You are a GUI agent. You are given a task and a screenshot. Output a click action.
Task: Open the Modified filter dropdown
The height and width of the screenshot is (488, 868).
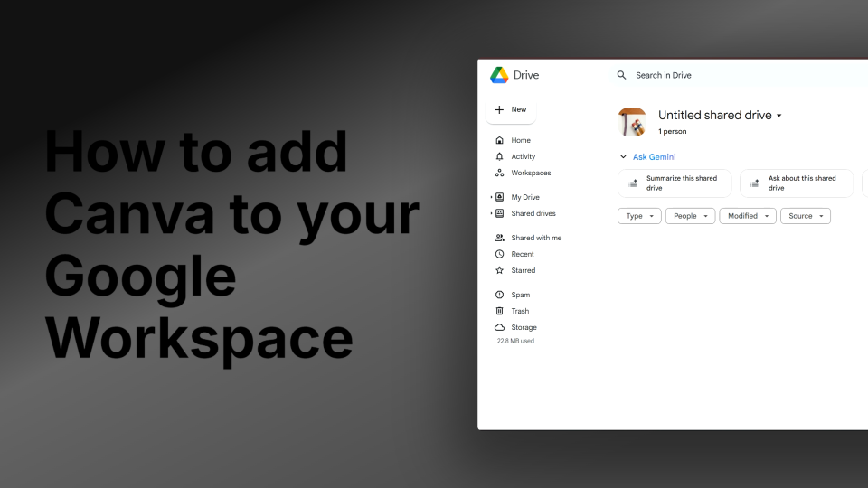[x=748, y=216]
